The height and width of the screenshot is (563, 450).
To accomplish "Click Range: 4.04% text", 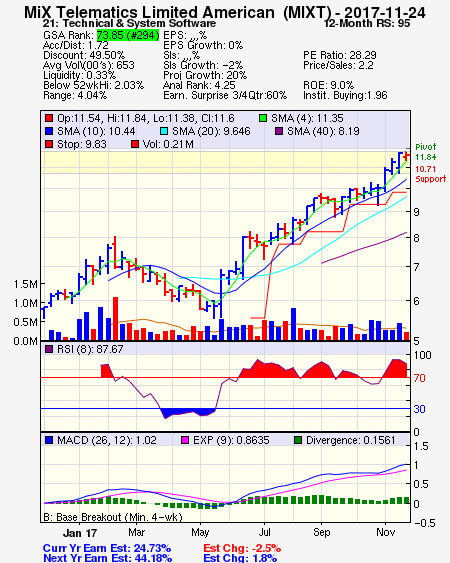I will (75, 96).
